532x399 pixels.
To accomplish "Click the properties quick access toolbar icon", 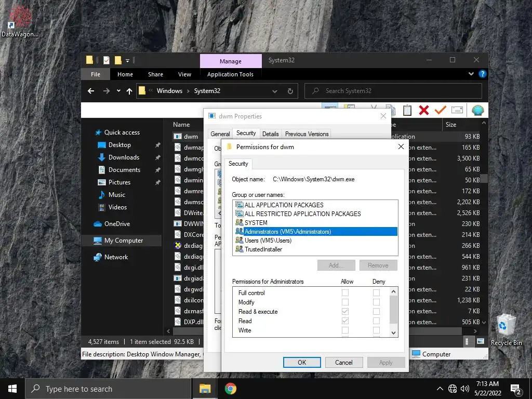I will pyautogui.click(x=106, y=60).
